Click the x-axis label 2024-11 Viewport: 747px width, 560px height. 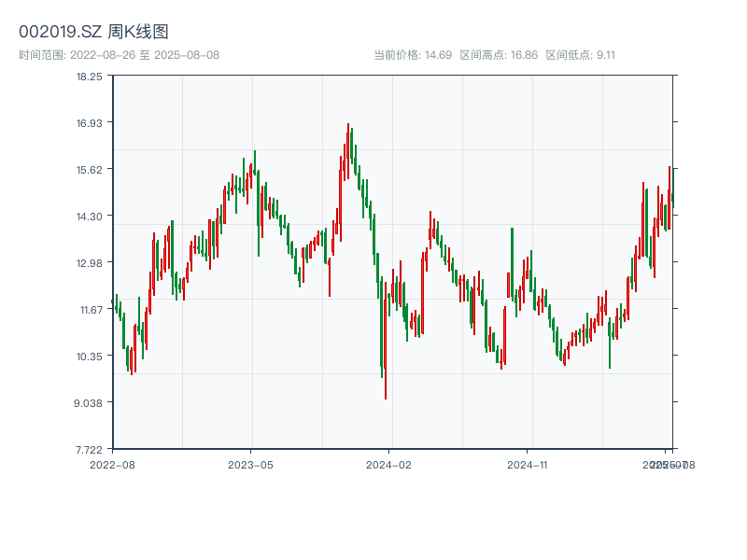coord(527,465)
